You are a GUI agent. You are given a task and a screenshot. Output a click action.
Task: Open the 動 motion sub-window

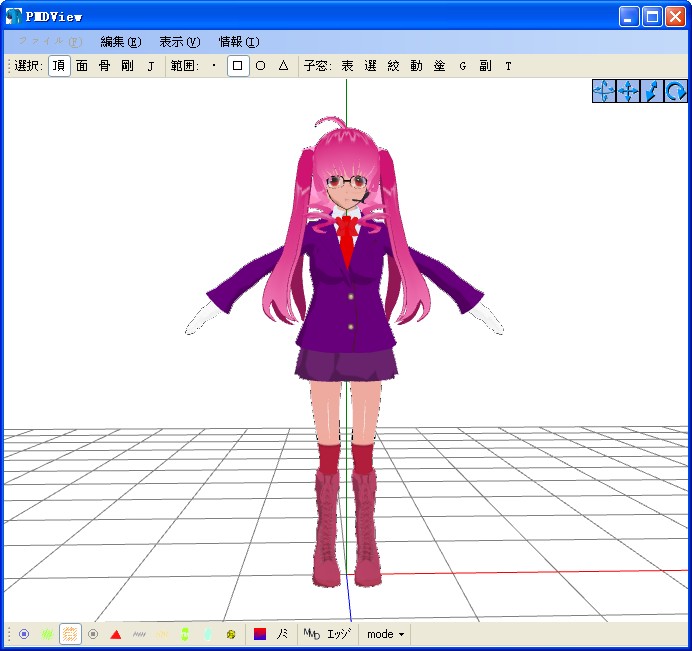click(x=416, y=66)
